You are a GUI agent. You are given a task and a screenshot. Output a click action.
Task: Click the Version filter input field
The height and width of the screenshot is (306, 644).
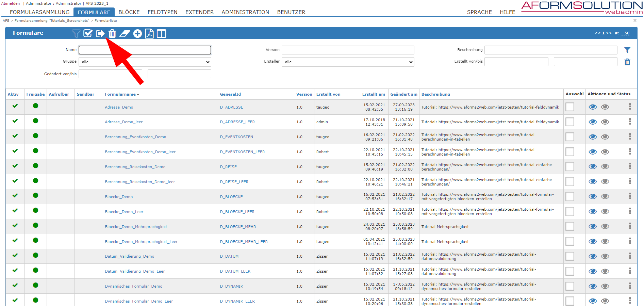point(348,50)
